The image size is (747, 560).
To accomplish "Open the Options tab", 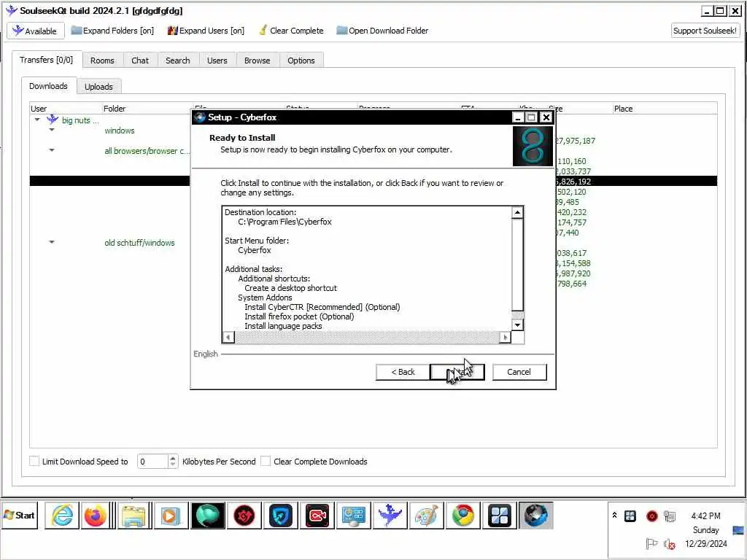I will point(301,61).
